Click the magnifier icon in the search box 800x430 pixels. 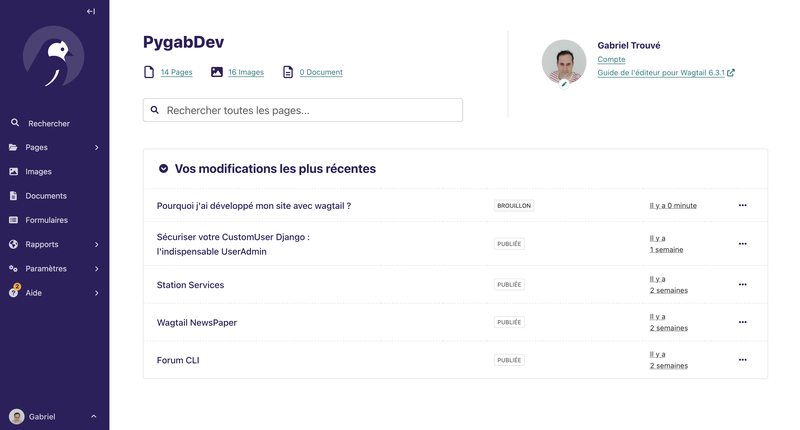[155, 110]
